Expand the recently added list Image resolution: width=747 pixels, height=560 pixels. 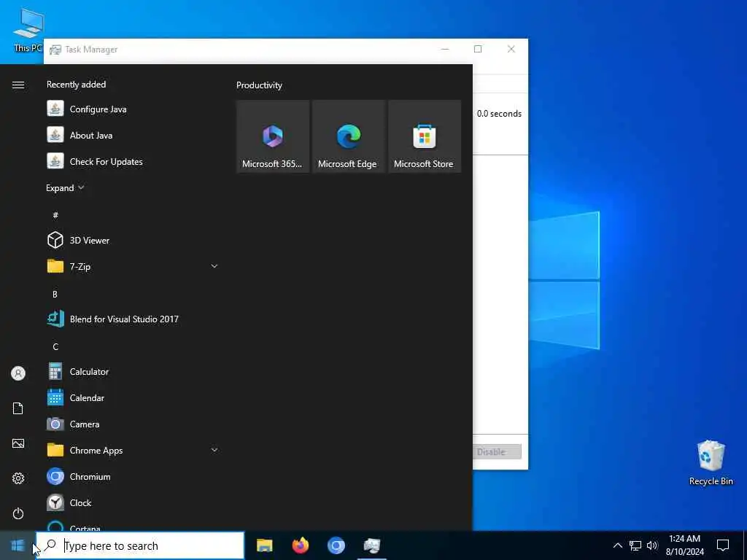(x=65, y=187)
